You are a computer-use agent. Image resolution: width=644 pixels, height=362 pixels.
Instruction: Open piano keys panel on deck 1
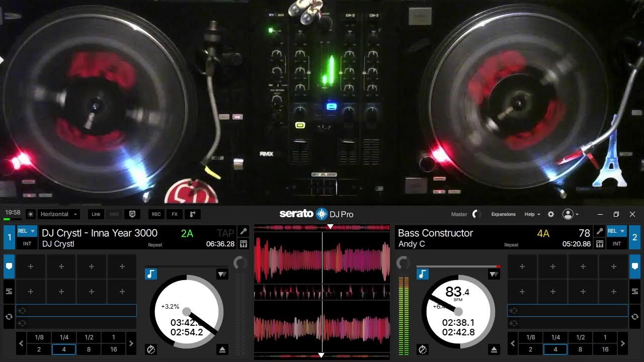point(244,244)
